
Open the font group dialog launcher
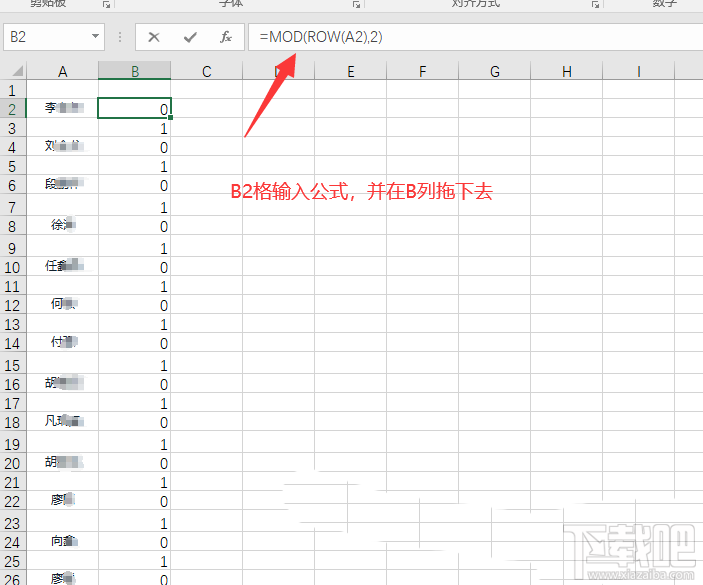click(356, 4)
